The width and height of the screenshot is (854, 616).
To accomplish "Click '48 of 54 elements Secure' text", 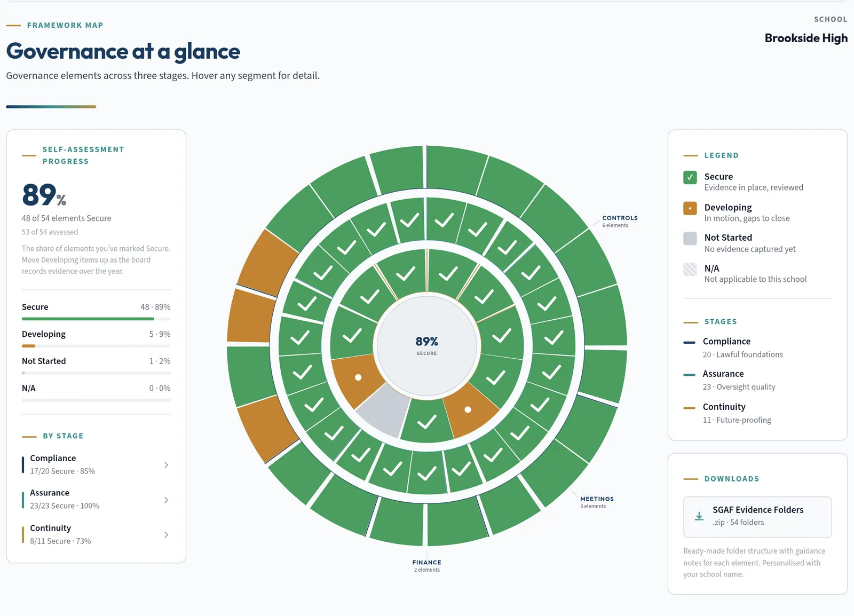I will [x=67, y=218].
